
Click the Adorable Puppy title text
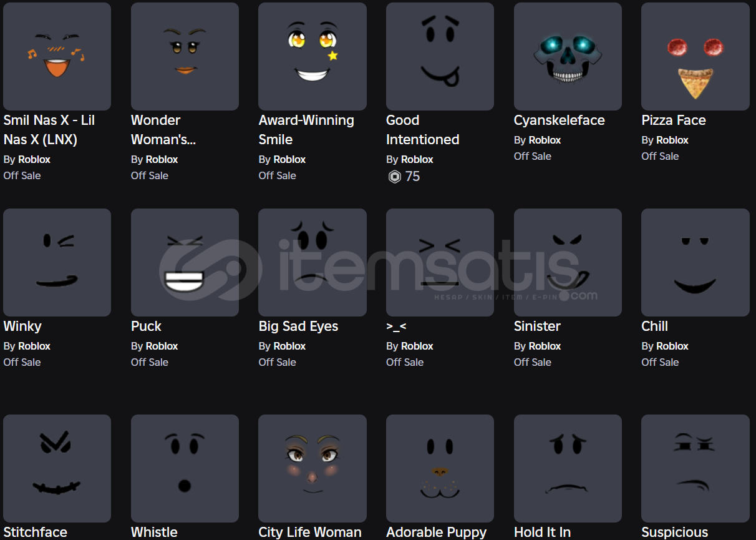coord(436,532)
